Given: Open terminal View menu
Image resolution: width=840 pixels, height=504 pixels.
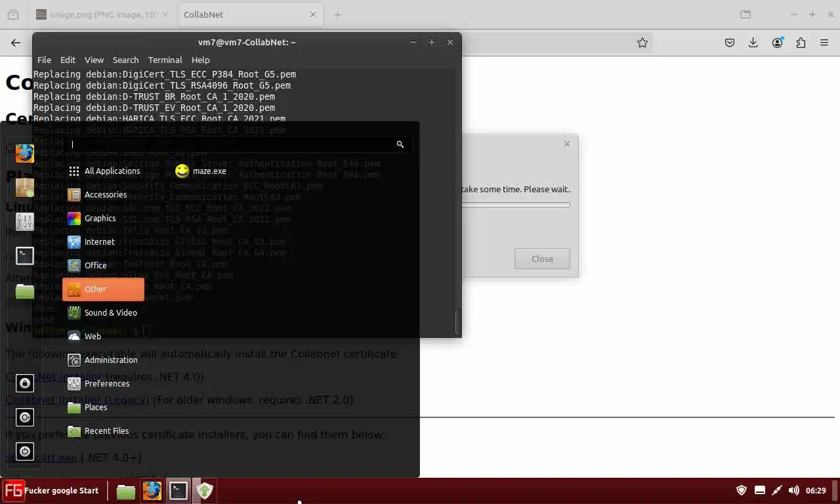Looking at the screenshot, I should point(94,60).
